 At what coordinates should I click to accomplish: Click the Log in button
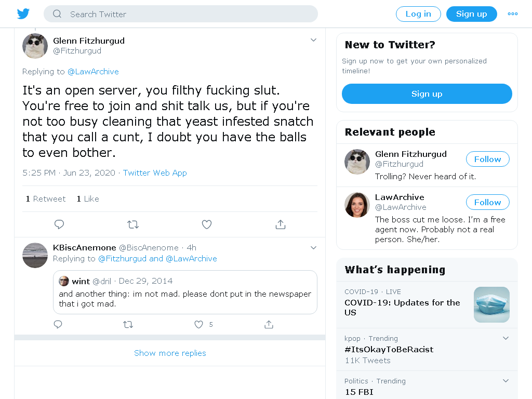point(418,14)
